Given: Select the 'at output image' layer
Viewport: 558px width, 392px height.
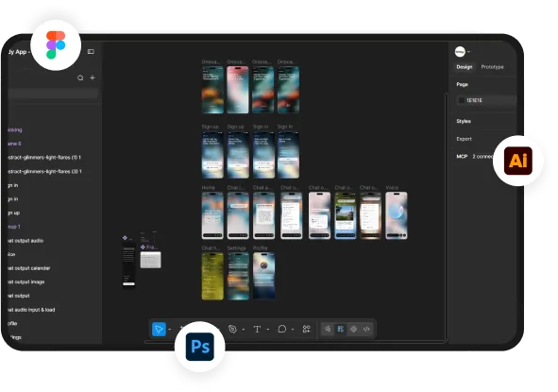Looking at the screenshot, I should (25, 282).
